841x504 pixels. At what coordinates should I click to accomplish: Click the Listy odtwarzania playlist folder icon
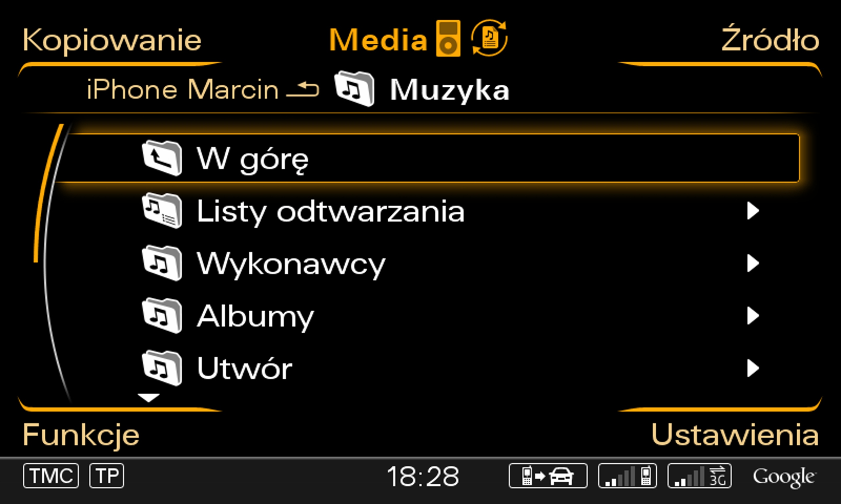pos(162,210)
